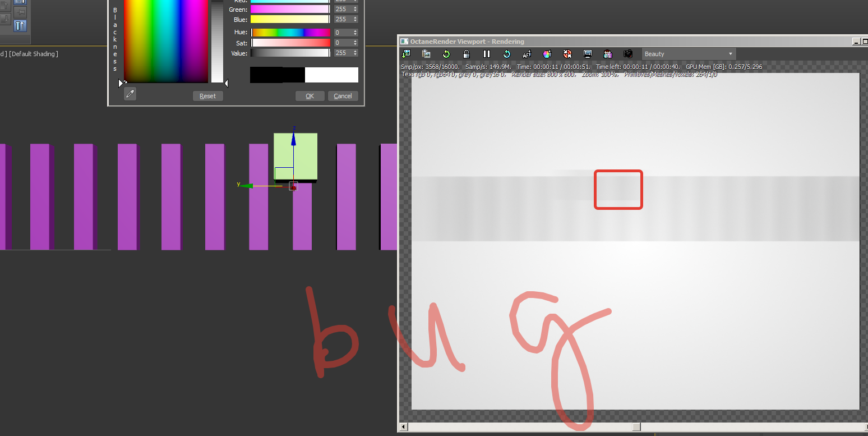Click the white new color swatch

coord(331,75)
